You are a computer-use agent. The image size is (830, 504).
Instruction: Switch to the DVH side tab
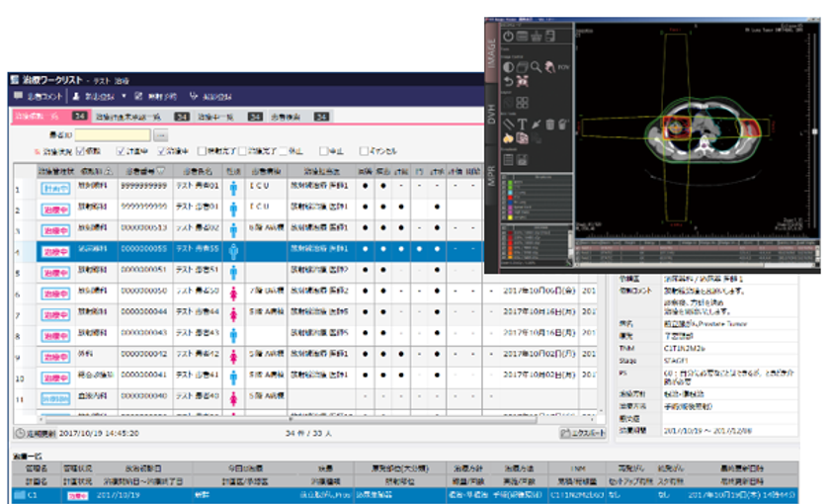pos(489,118)
